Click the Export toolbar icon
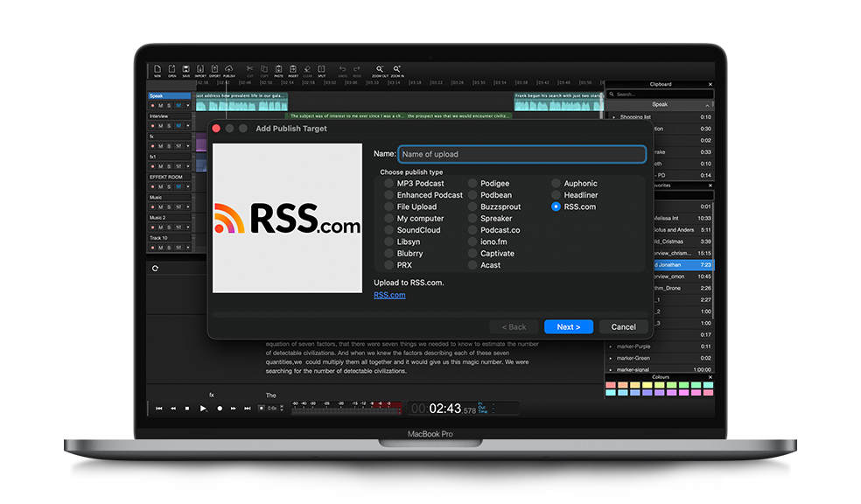This screenshot has height=504, width=861. (215, 70)
